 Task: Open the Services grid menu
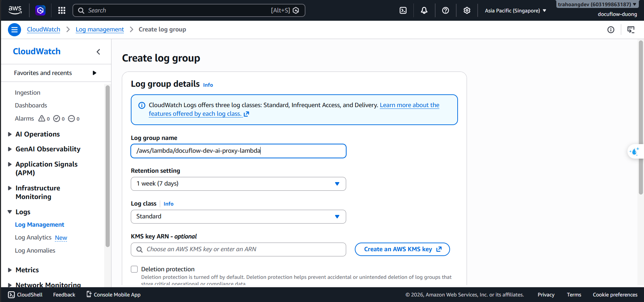coord(62,10)
